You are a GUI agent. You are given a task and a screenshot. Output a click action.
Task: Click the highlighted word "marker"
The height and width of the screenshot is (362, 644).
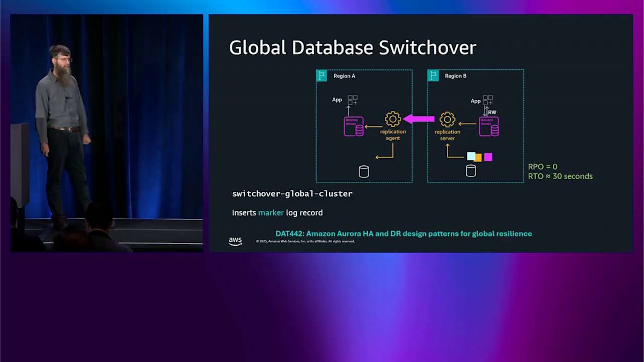[x=271, y=213]
